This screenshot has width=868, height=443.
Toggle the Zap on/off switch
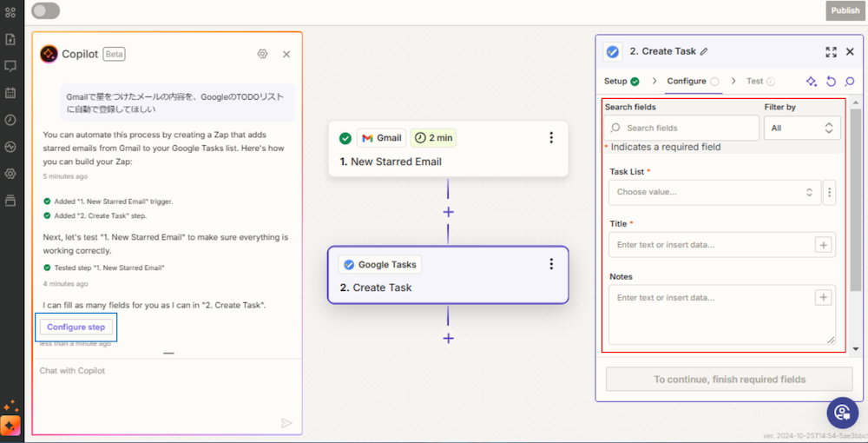click(45, 10)
